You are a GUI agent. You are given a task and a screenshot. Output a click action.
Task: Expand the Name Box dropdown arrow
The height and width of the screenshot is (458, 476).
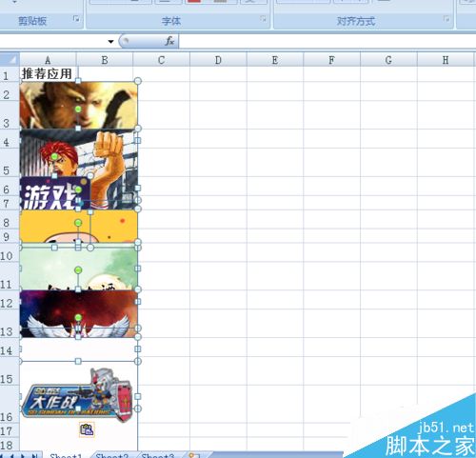click(x=110, y=41)
